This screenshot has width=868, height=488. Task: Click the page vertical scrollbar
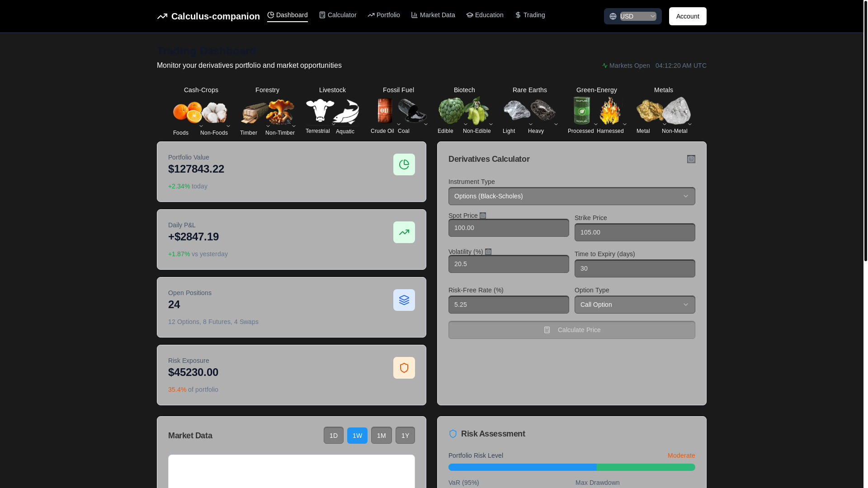click(x=866, y=131)
